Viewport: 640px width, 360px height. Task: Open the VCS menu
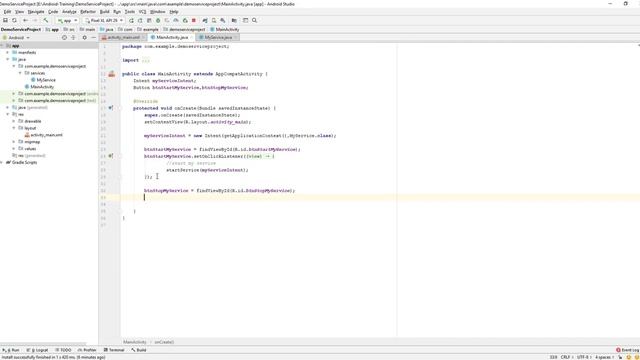point(142,12)
